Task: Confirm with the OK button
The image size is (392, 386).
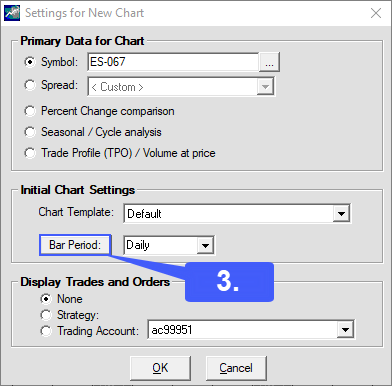Action: 160,368
